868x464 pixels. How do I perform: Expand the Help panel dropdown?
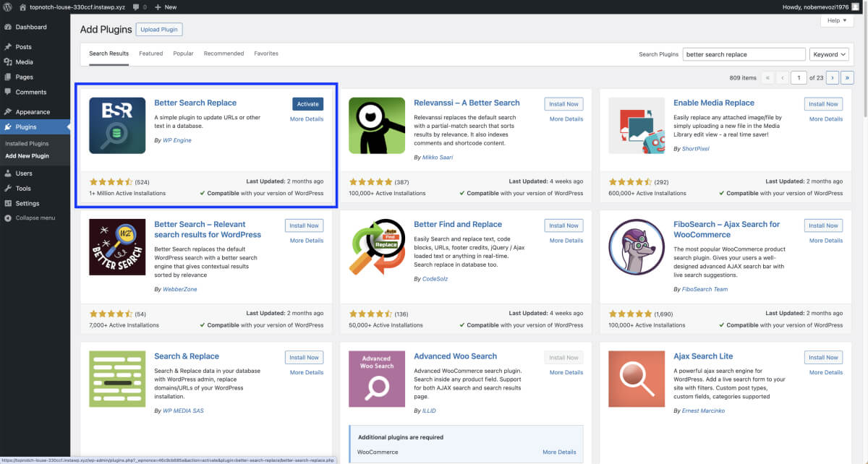pyautogui.click(x=837, y=20)
